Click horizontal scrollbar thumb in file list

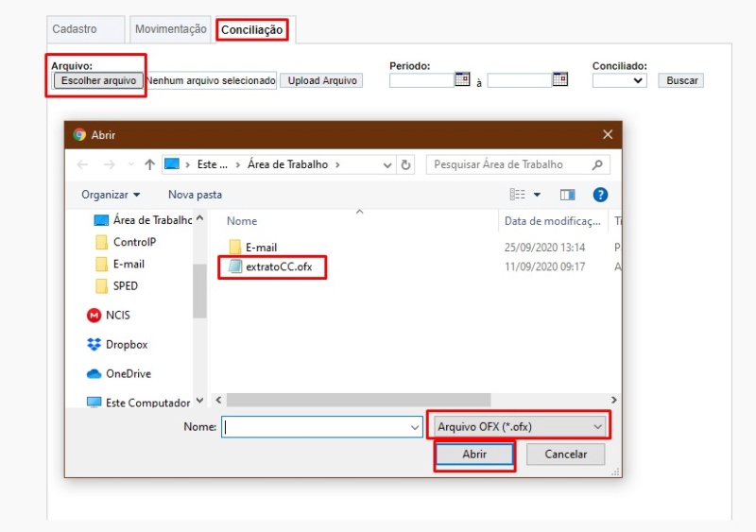[x=359, y=400]
